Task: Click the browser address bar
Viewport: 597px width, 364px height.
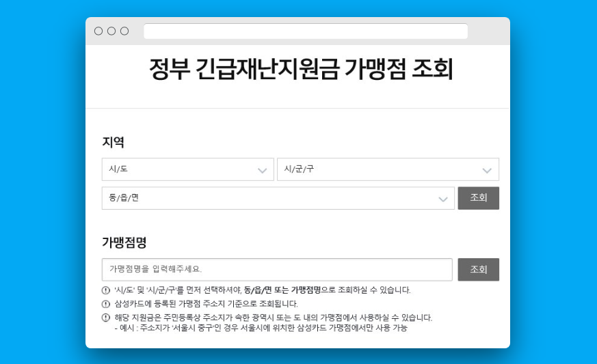Action: point(306,31)
